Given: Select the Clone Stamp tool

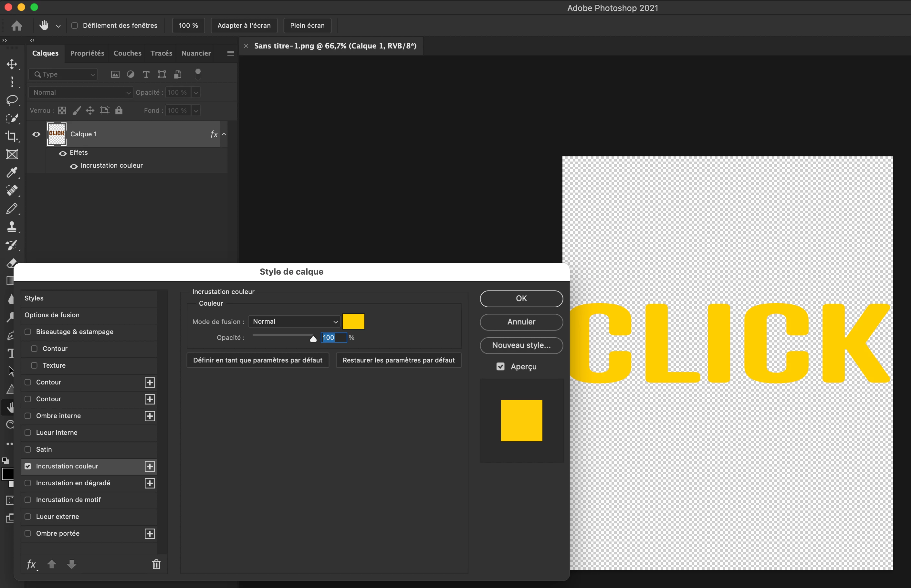Looking at the screenshot, I should point(12,227).
